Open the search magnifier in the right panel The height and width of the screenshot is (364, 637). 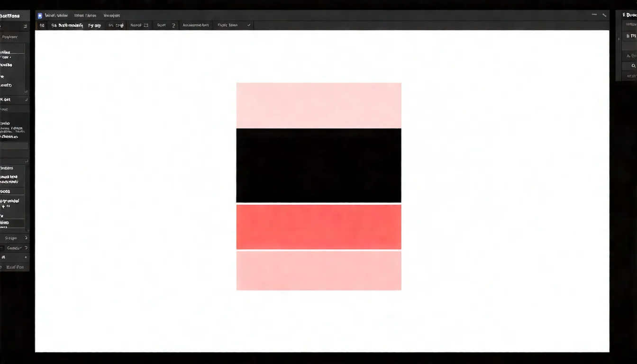coord(634,65)
